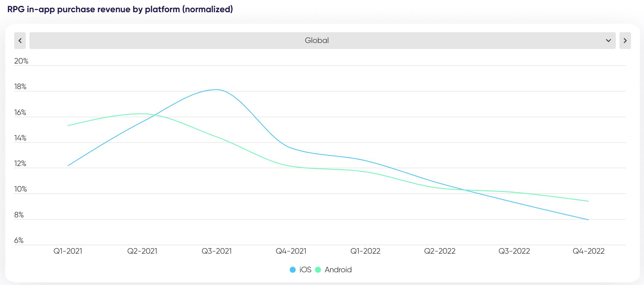
Task: Click the Q2-2022 axis label
Action: click(x=440, y=251)
